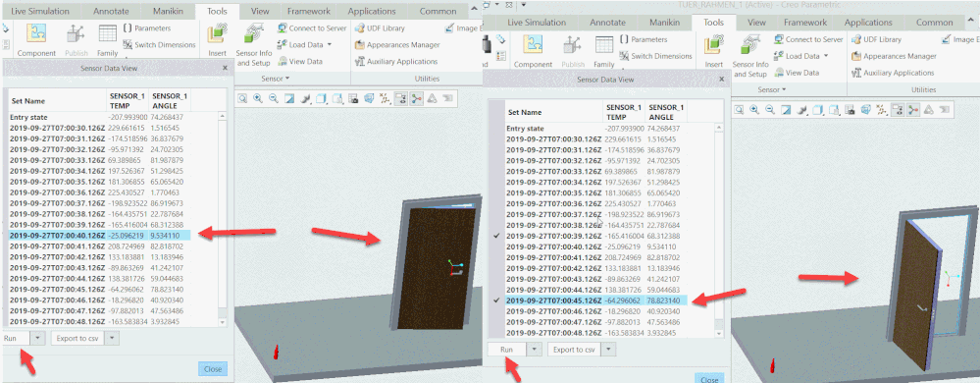Click Insert sensor icon in left Creo window
The height and width of the screenshot is (383, 980).
pyautogui.click(x=217, y=34)
